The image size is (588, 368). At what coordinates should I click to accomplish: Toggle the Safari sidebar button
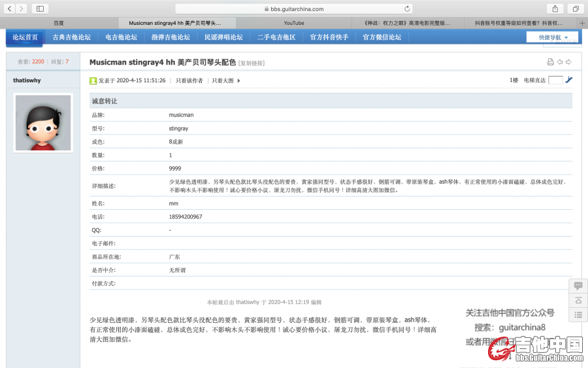[40, 8]
